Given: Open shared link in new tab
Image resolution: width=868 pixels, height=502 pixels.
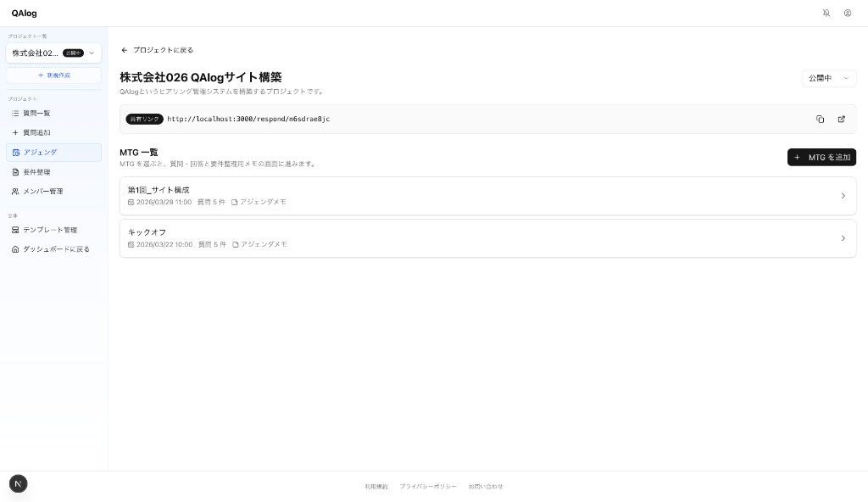Looking at the screenshot, I should (x=841, y=120).
